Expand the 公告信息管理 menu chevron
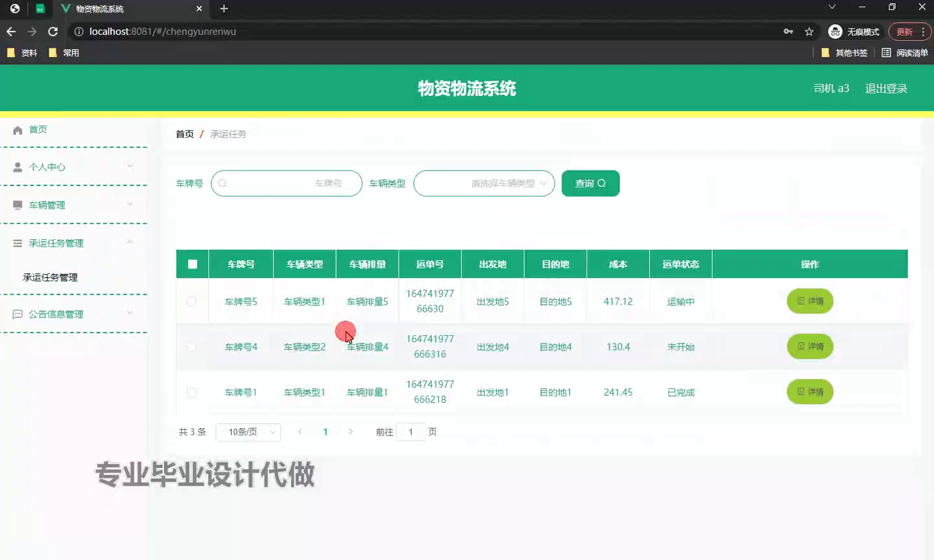 pyautogui.click(x=130, y=313)
